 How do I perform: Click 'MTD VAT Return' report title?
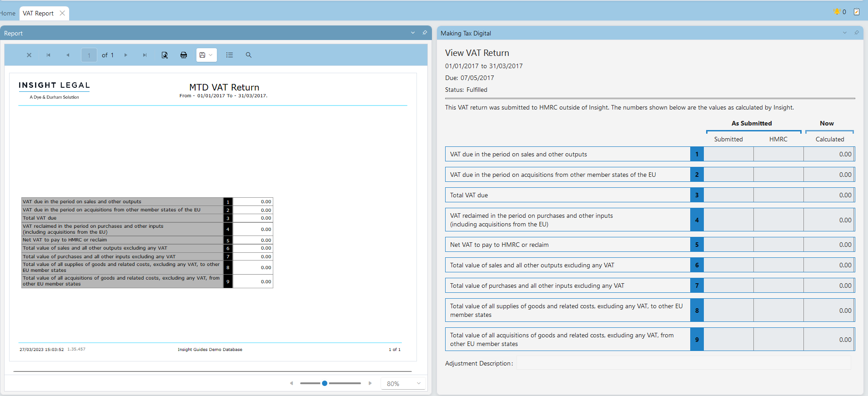coord(224,87)
